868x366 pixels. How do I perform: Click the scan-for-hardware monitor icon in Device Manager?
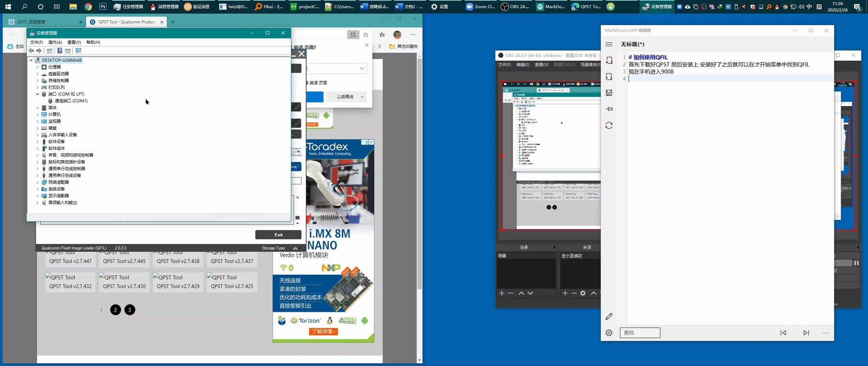point(78,51)
